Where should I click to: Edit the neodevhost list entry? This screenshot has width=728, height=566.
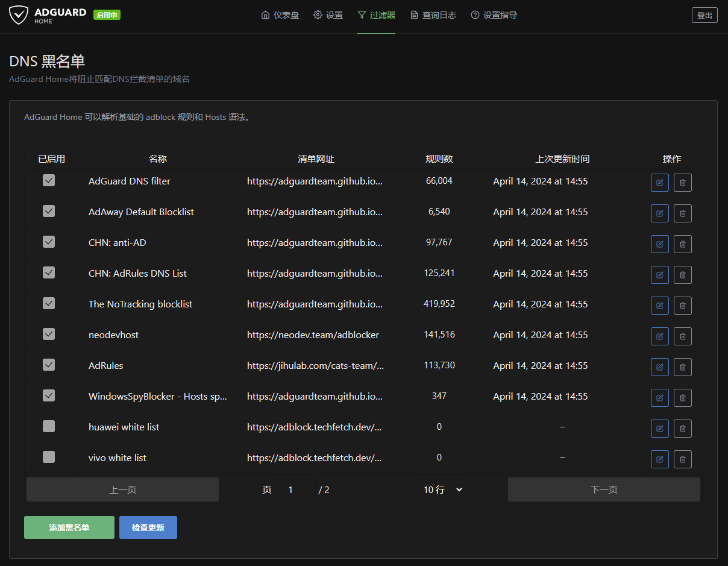tap(659, 336)
